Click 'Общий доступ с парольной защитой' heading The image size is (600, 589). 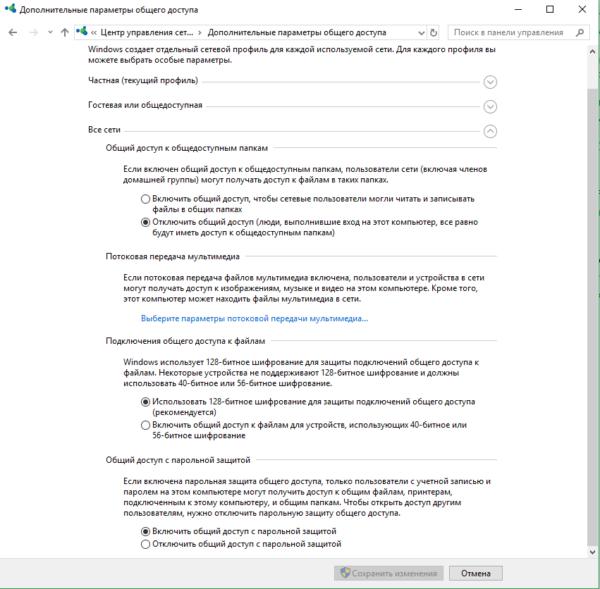pos(178,460)
